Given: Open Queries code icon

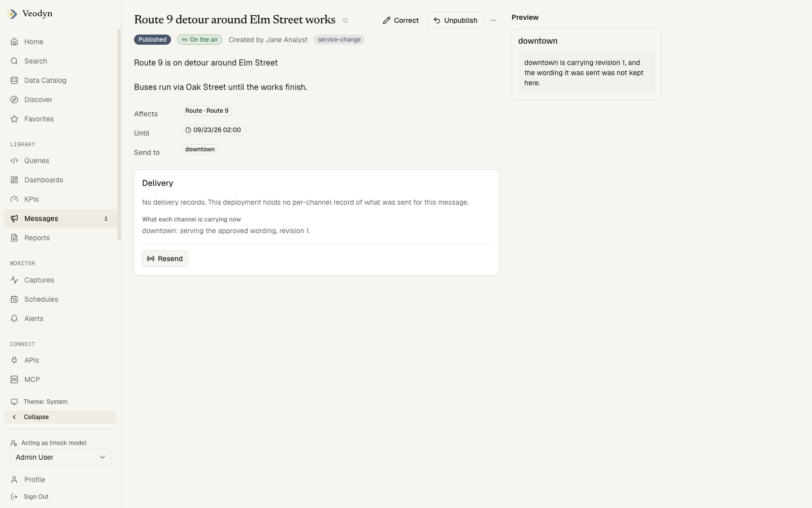Looking at the screenshot, I should tap(14, 161).
